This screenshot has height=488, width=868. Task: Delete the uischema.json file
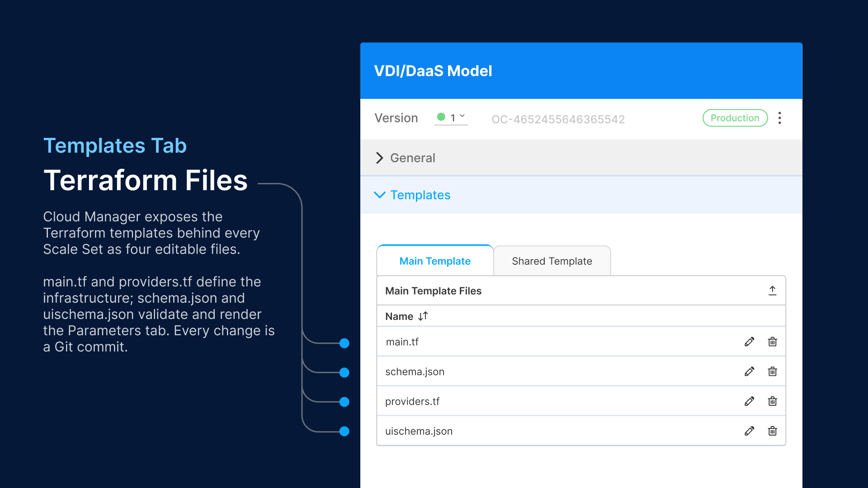click(772, 431)
